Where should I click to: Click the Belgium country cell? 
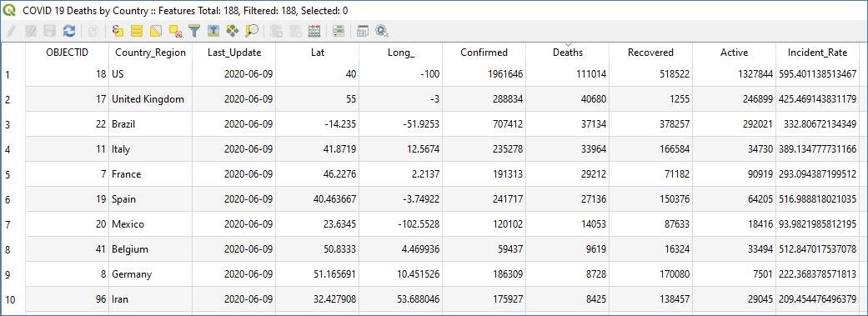[151, 249]
